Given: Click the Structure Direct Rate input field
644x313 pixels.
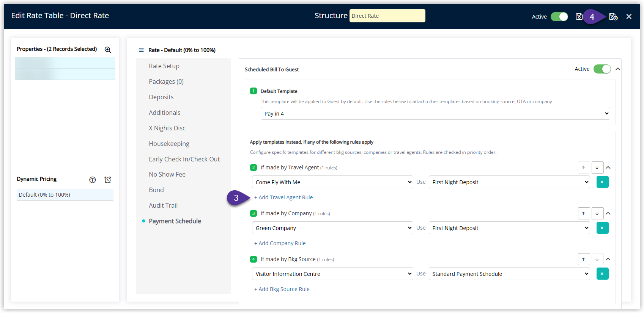Looking at the screenshot, I should [387, 16].
